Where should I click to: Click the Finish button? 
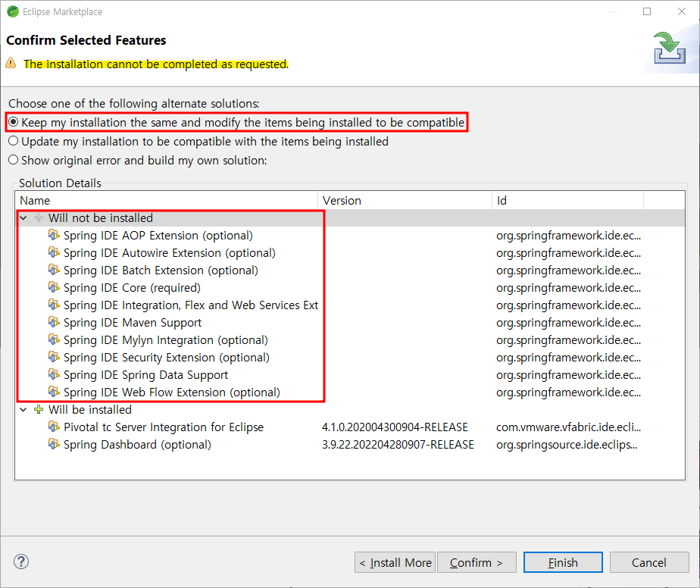point(563,562)
